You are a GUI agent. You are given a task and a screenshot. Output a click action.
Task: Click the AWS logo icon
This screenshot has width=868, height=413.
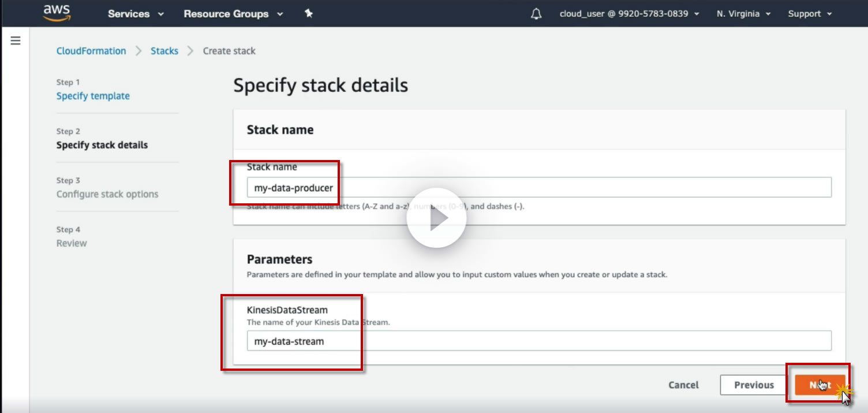tap(57, 13)
